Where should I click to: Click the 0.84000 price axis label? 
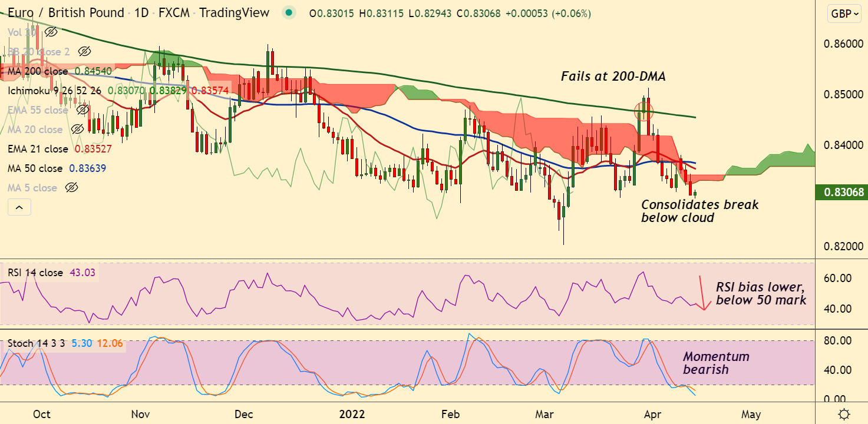click(x=844, y=145)
